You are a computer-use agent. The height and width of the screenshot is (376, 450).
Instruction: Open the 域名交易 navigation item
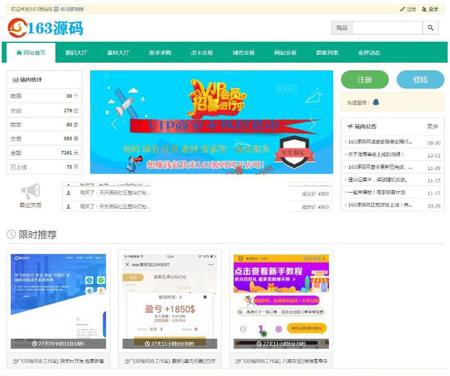(x=243, y=53)
